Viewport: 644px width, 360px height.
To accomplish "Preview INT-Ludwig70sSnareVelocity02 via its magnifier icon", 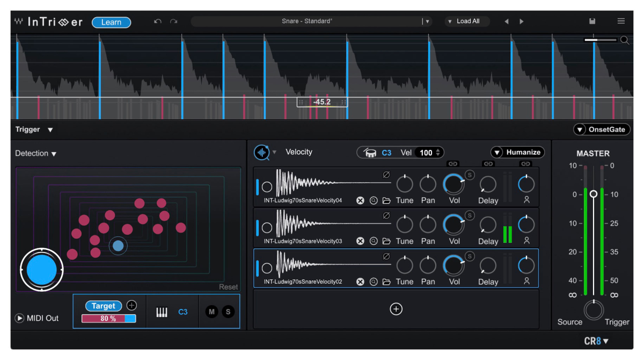I will point(373,282).
